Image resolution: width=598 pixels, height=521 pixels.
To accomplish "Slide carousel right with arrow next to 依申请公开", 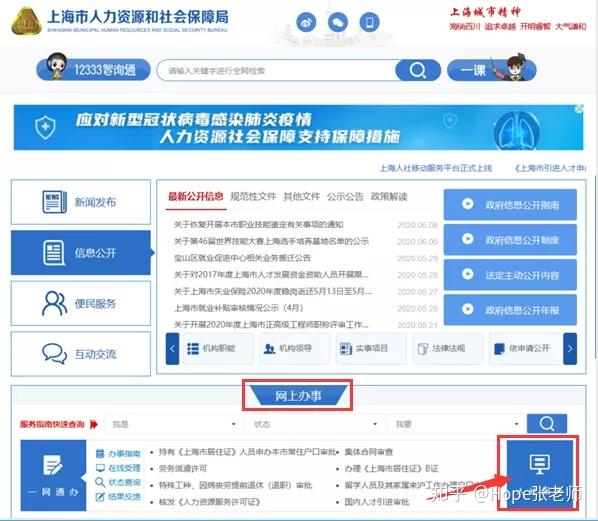I will [570, 348].
